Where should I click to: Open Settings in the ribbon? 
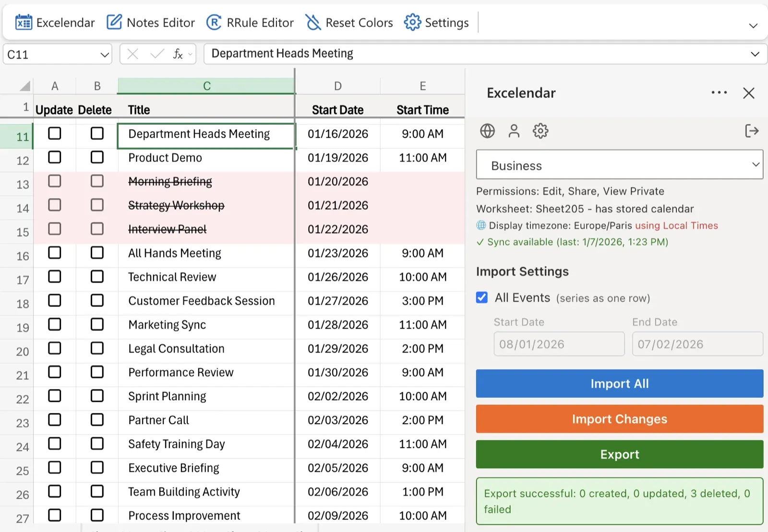tap(436, 23)
